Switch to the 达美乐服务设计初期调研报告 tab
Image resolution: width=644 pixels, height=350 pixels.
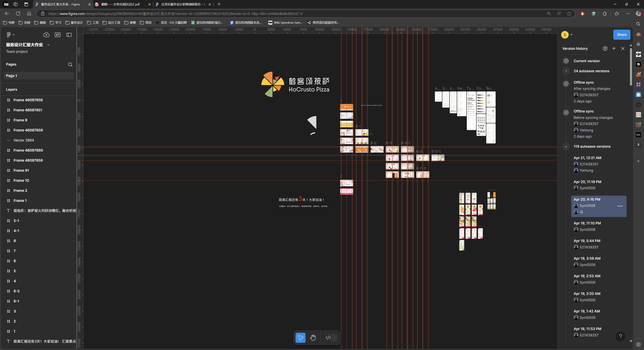point(183,4)
